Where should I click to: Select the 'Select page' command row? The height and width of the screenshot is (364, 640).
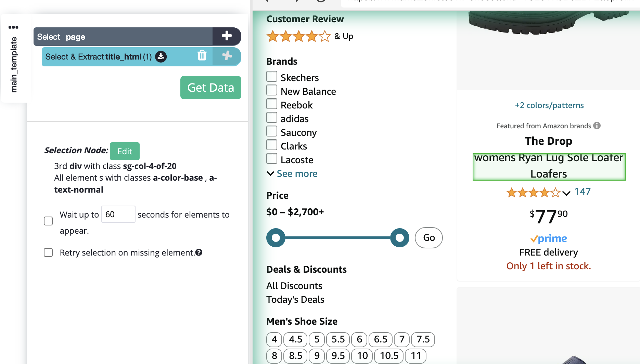coord(123,36)
